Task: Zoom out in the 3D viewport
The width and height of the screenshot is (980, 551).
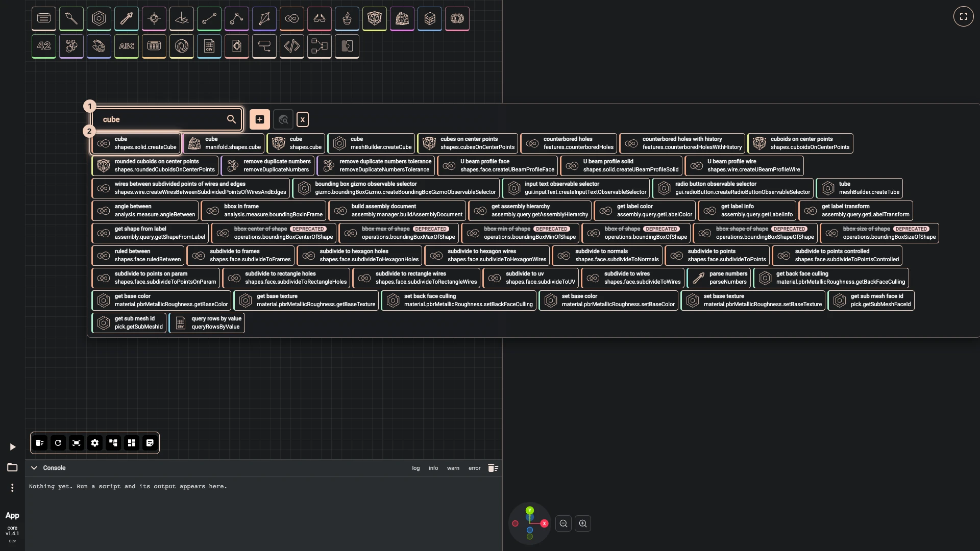Action: (x=563, y=523)
